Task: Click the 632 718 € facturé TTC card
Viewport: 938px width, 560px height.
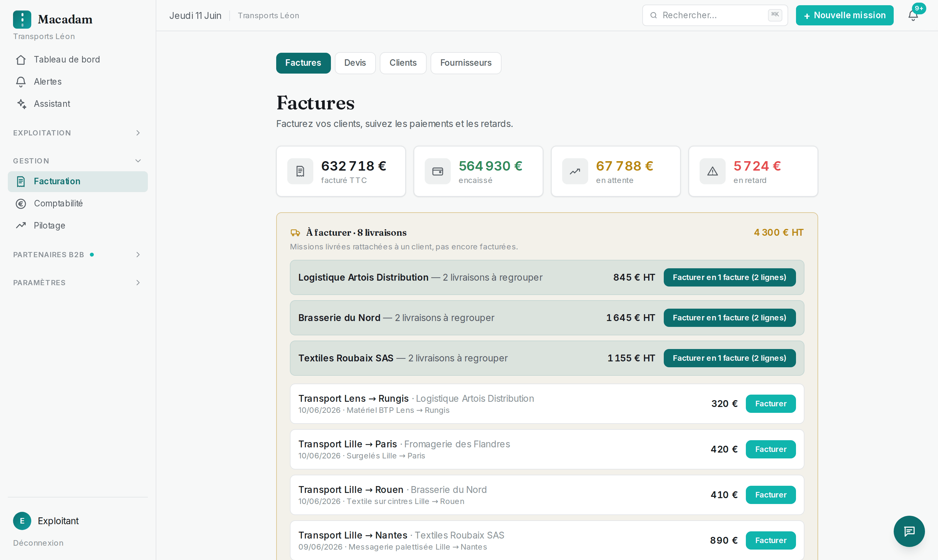Action: (341, 171)
